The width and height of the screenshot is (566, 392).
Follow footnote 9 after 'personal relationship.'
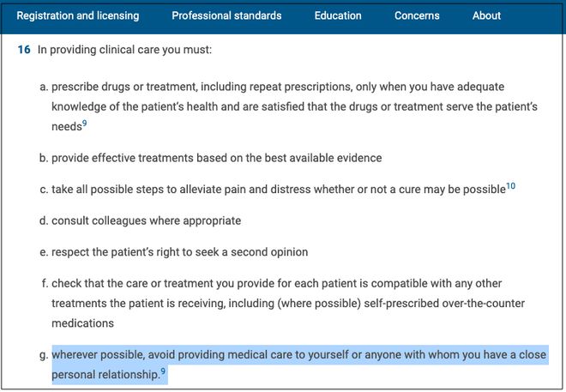tap(163, 371)
